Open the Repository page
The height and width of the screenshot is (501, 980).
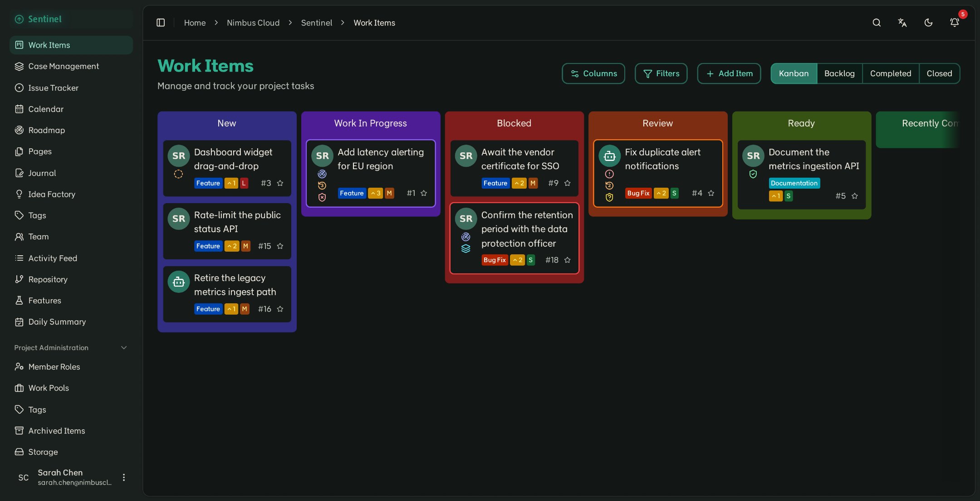[x=71, y=280]
